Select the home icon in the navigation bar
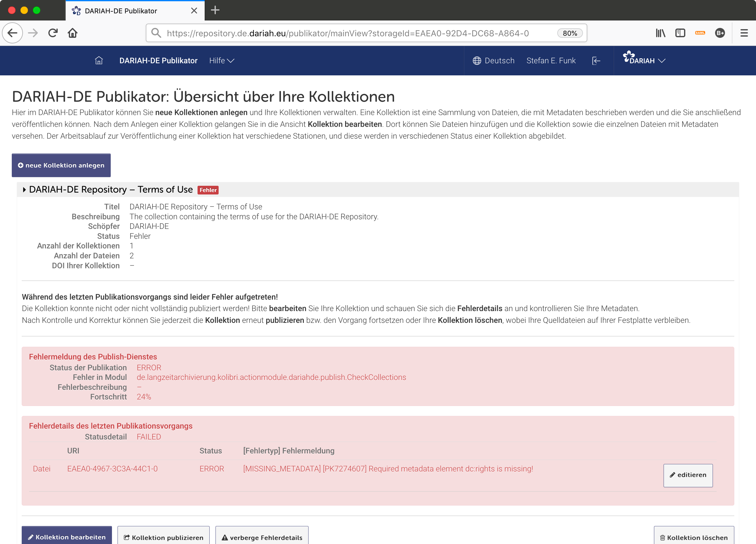Screen dimensions: 756x544 [99, 60]
